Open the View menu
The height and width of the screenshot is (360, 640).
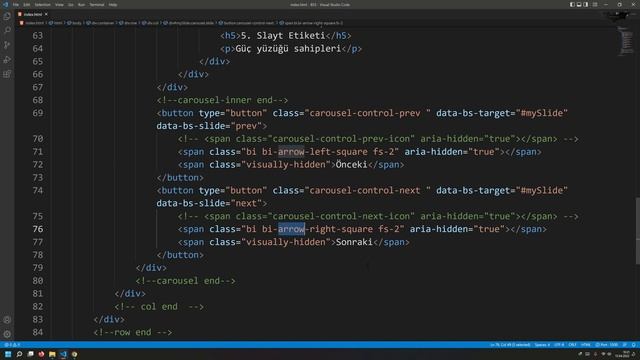point(59,5)
